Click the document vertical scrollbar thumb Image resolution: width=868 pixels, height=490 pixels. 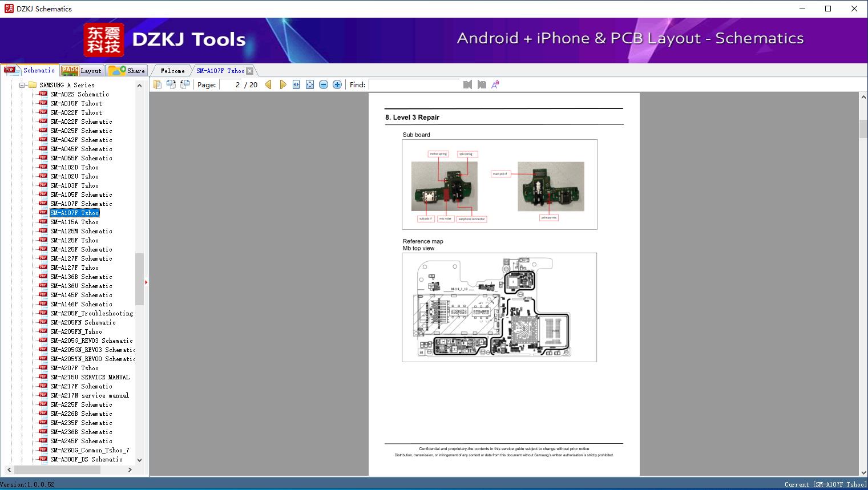[863, 129]
